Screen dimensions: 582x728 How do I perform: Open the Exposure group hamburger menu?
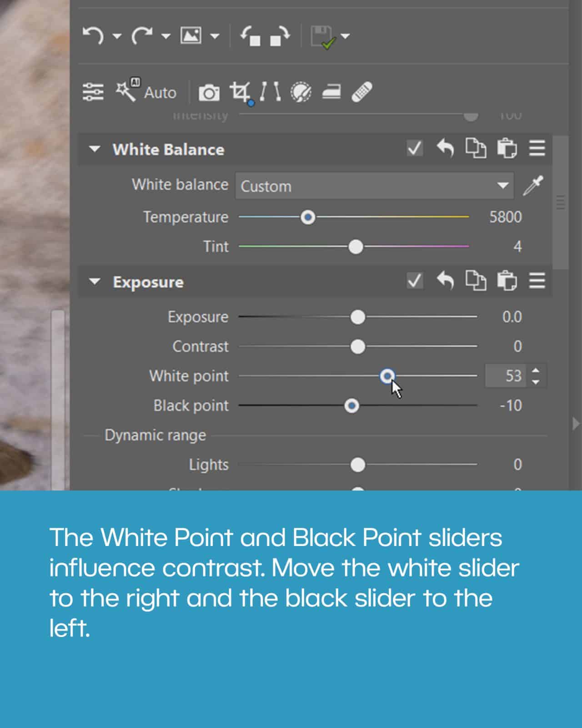point(537,281)
